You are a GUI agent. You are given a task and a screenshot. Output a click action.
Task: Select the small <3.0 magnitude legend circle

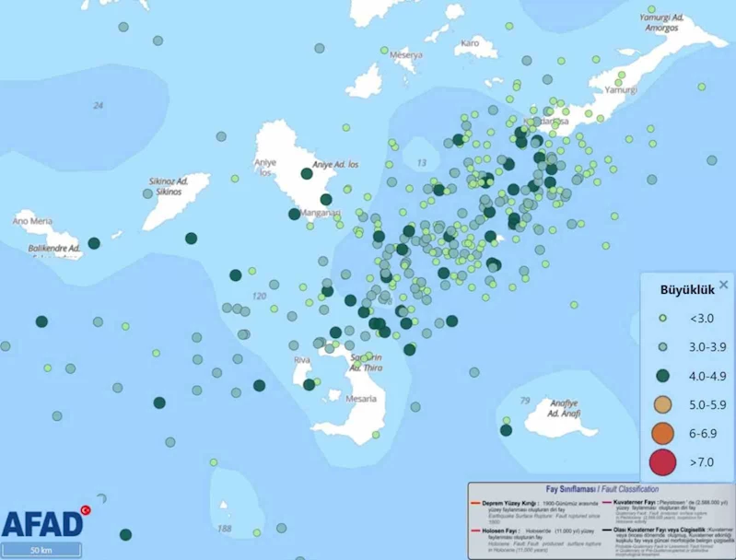(662, 320)
